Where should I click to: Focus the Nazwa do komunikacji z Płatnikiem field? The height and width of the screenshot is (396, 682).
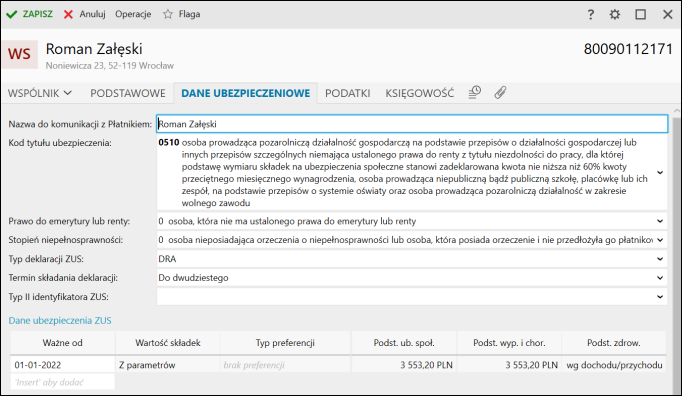[x=412, y=124]
